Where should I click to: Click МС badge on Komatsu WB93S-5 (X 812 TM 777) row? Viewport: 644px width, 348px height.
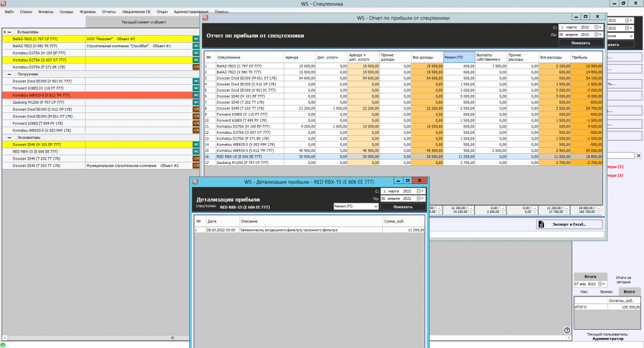(196, 95)
